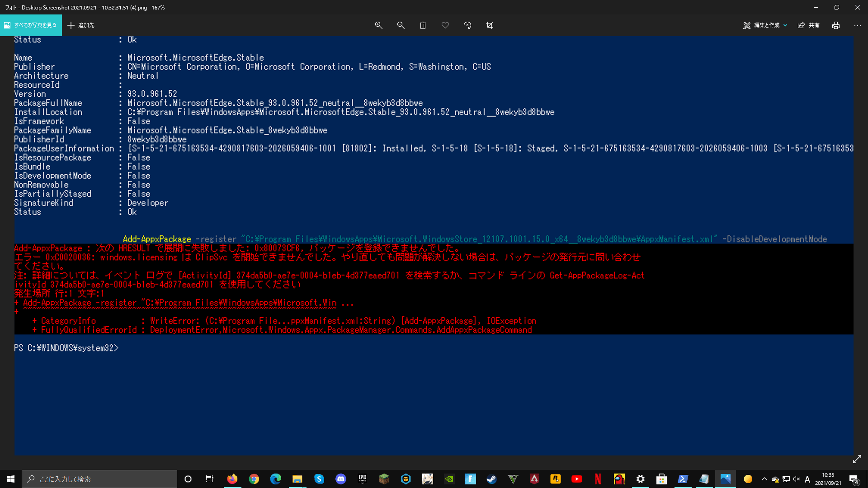This screenshot has height=488, width=868.
Task: Share the photo (共有)
Action: point(809,25)
